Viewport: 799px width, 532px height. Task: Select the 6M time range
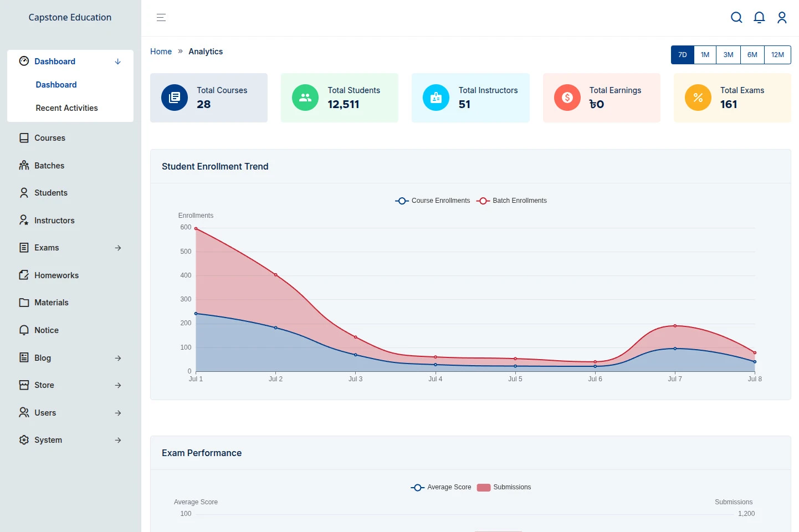tap(752, 55)
